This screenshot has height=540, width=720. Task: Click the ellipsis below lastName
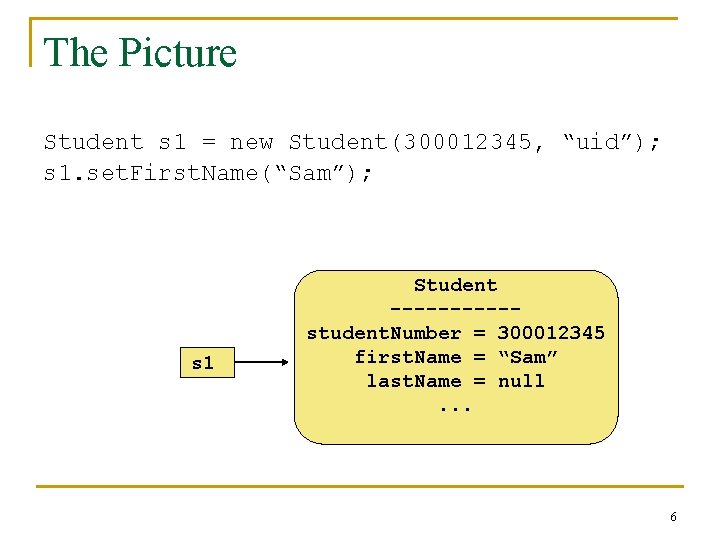pyautogui.click(x=455, y=407)
